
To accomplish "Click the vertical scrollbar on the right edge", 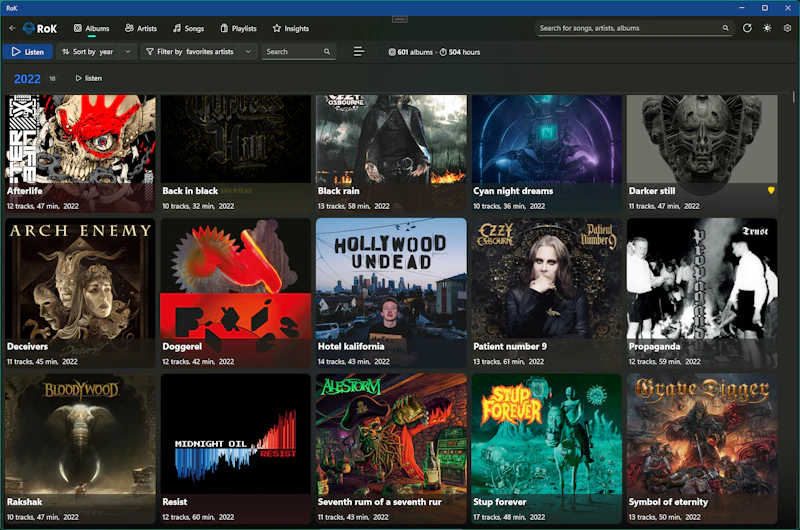I will (x=793, y=97).
